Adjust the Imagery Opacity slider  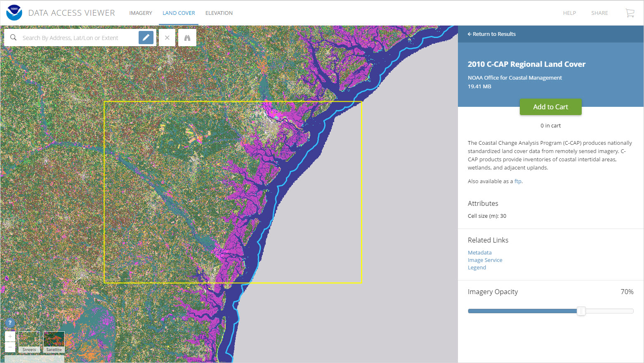tap(582, 311)
